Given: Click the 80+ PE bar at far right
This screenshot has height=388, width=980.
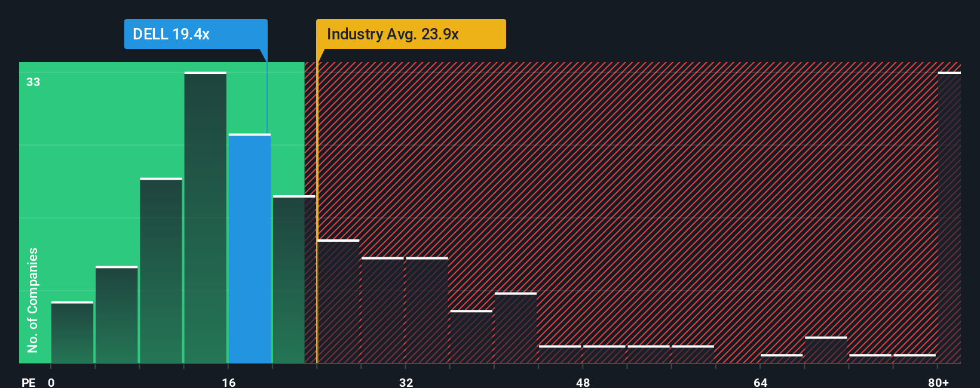Looking at the screenshot, I should pos(950,217).
